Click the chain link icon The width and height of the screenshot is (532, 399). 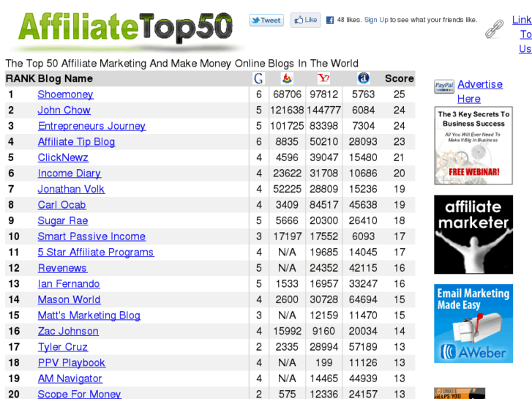494,29
